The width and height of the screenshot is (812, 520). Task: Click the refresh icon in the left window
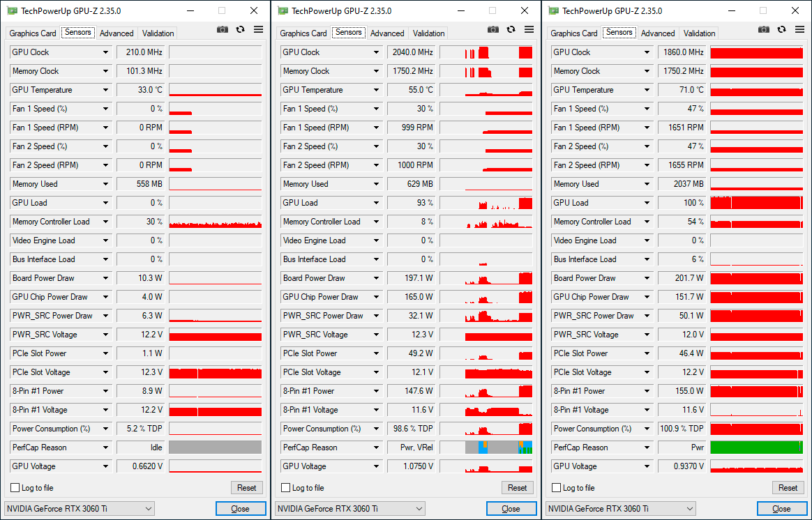(241, 29)
